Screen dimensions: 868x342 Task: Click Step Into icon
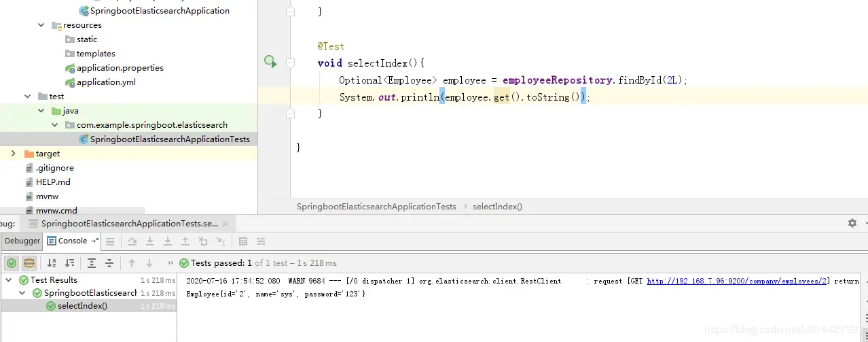click(x=150, y=241)
